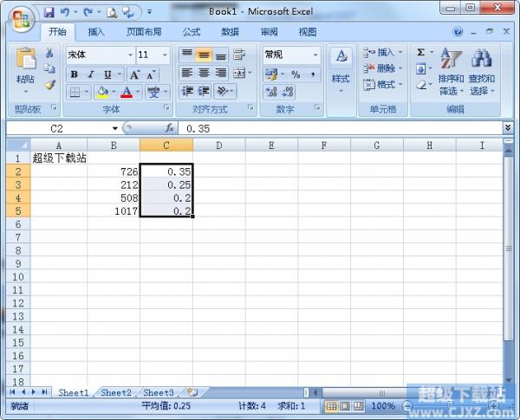
Task: Redo the last action
Action: click(88, 13)
